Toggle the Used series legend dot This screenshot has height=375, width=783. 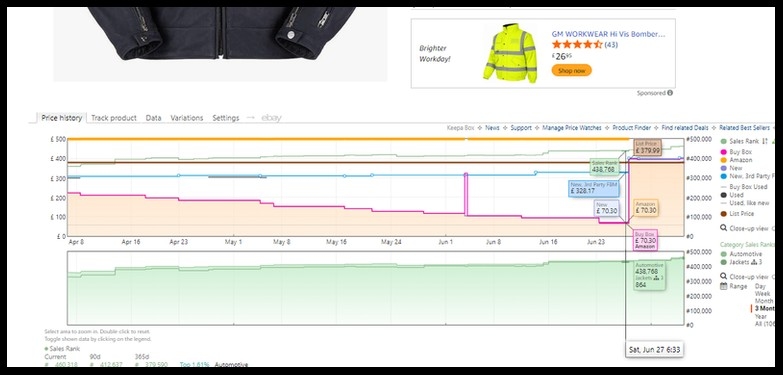tap(724, 195)
